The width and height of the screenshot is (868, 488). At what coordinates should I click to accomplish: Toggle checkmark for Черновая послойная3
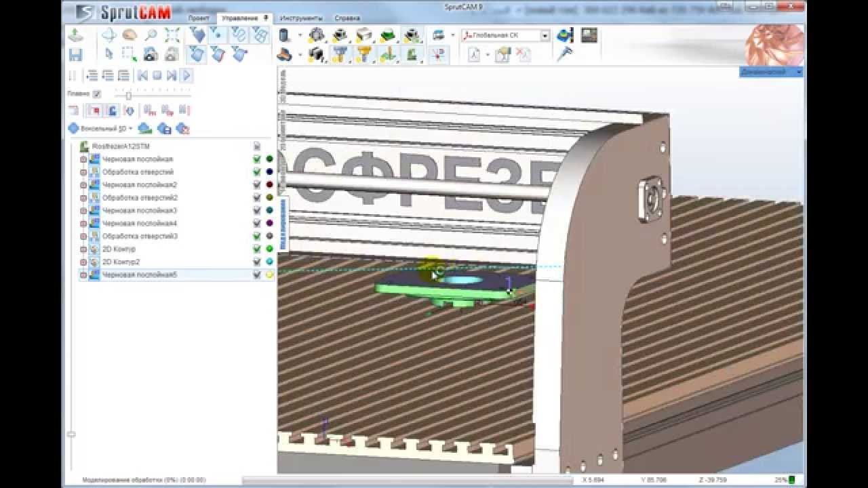(257, 210)
